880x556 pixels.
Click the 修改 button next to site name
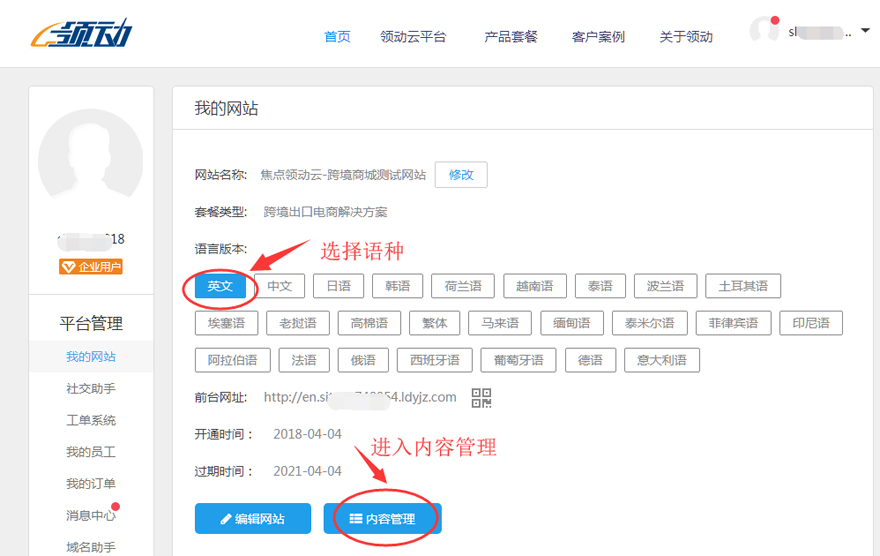461,175
